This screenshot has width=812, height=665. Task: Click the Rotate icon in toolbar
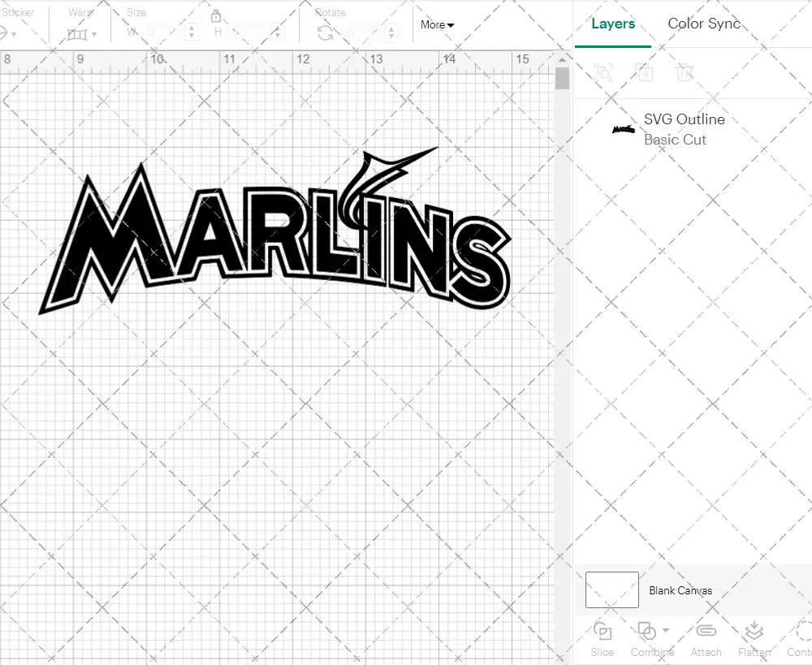click(325, 32)
